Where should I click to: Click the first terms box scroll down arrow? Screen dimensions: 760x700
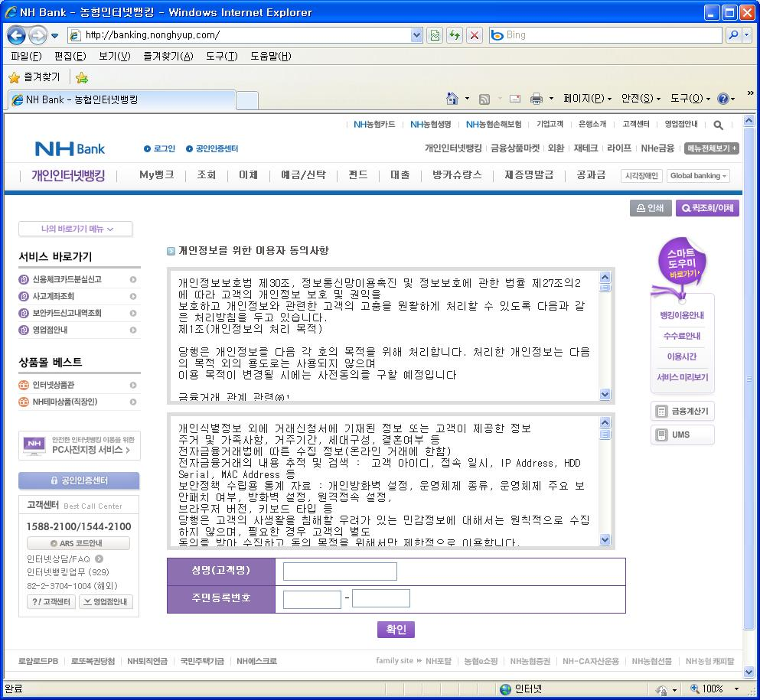tap(605, 394)
